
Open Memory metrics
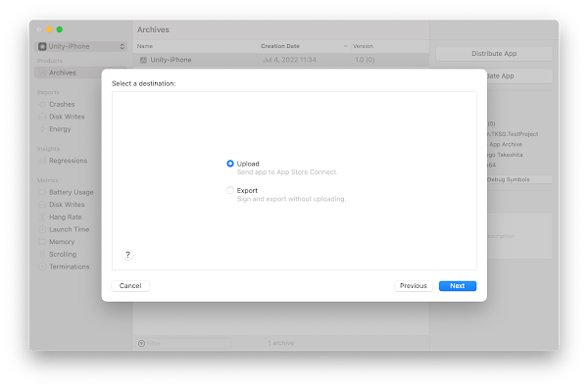coord(62,242)
